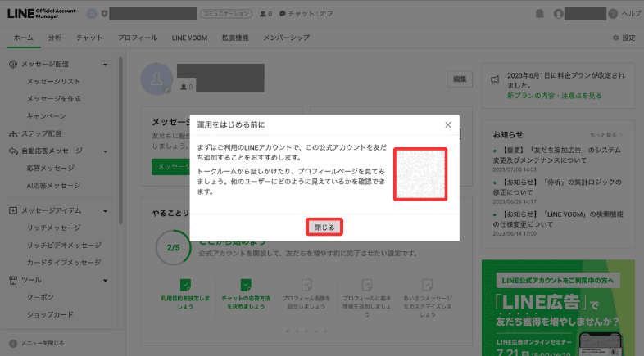644x356 pixels.
Task: Open ステップ配信 in the sidebar
Action: [41, 133]
